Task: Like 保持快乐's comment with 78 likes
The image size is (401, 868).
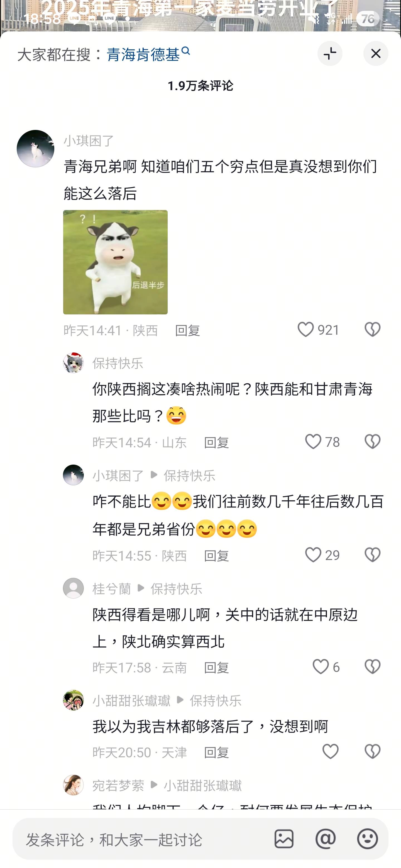Action: coord(313,442)
